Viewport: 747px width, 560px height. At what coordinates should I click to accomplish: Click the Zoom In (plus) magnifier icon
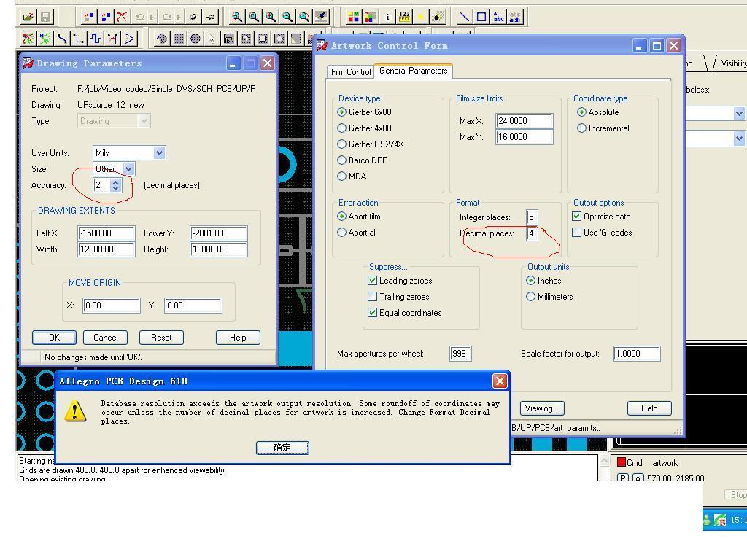click(270, 17)
